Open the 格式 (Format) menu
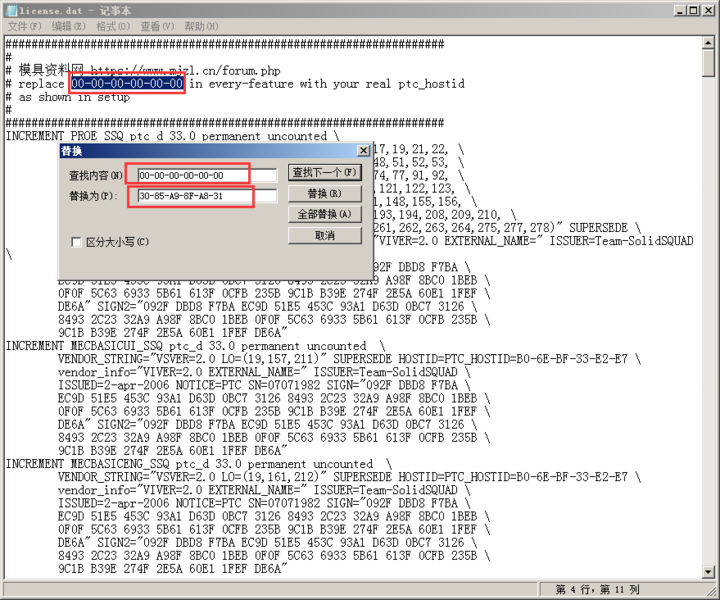720x600 pixels. [113, 26]
